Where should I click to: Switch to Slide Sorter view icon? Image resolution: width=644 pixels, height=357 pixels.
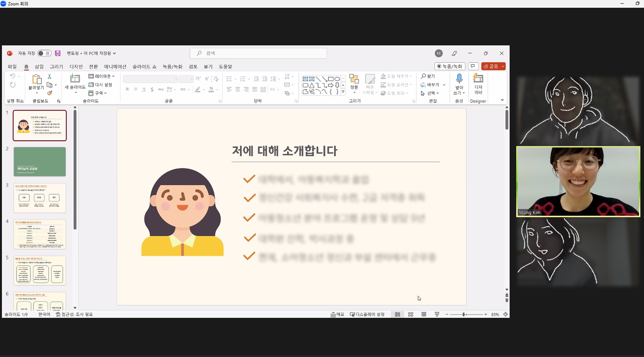[410, 314]
